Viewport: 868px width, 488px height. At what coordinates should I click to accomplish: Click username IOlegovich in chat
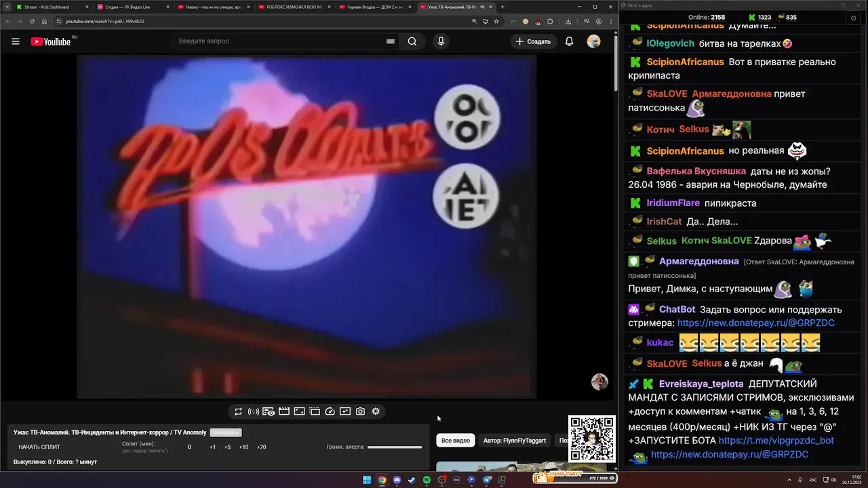671,43
